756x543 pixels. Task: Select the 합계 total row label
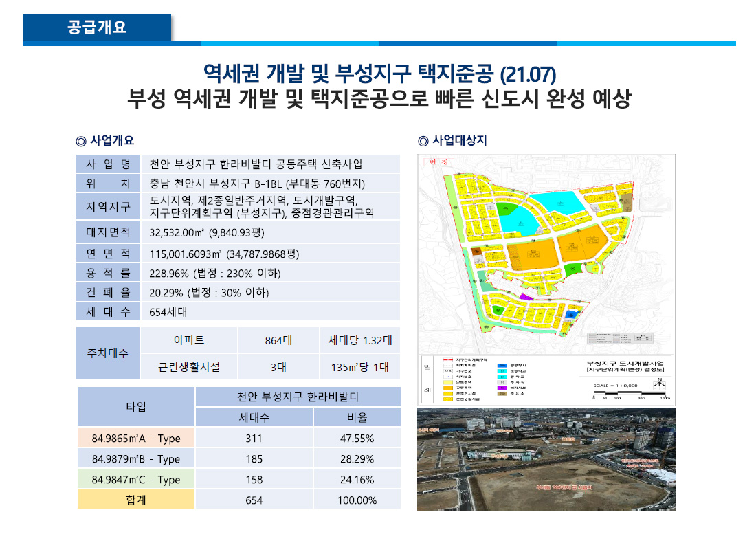click(136, 500)
